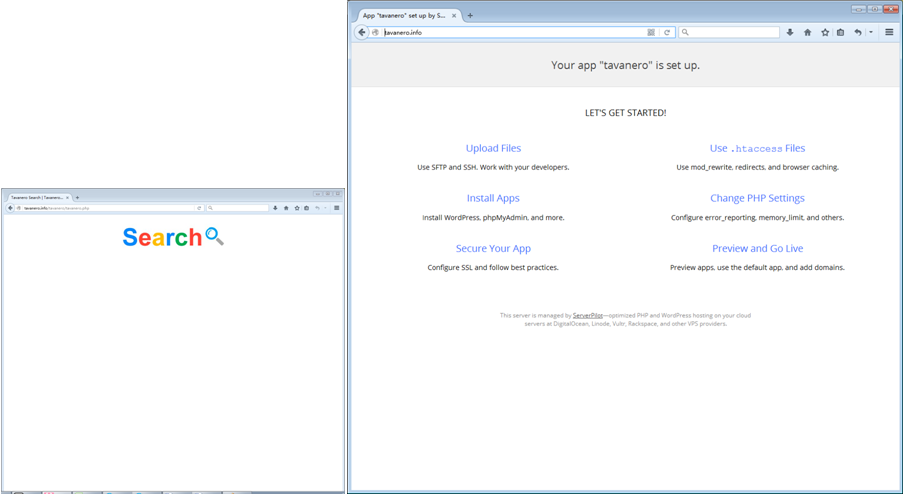Viewport: 903px width, 495px height.
Task: Go to the home page in the large Firefox window
Action: [x=807, y=32]
